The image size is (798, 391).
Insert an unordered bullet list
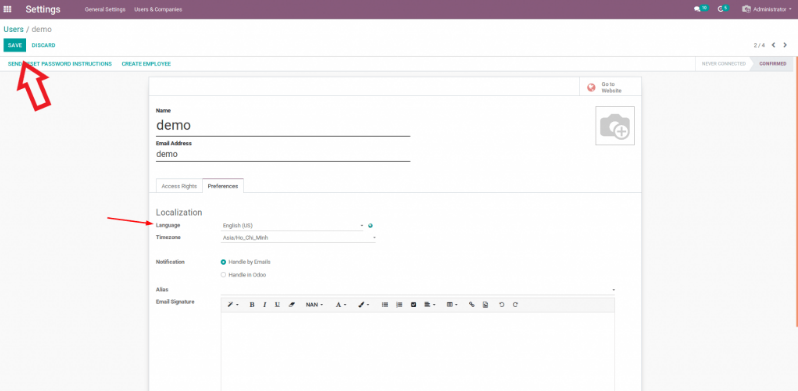pyautogui.click(x=385, y=304)
